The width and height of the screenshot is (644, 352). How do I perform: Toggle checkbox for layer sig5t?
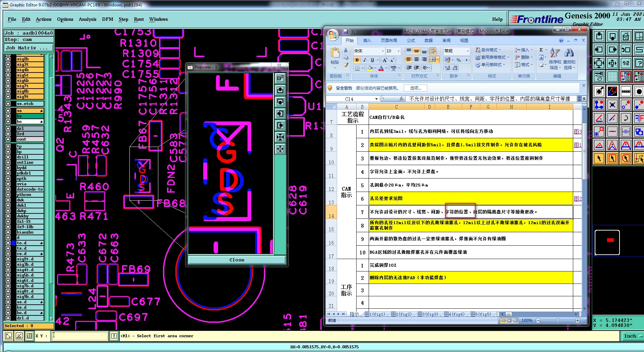pyautogui.click(x=8, y=75)
